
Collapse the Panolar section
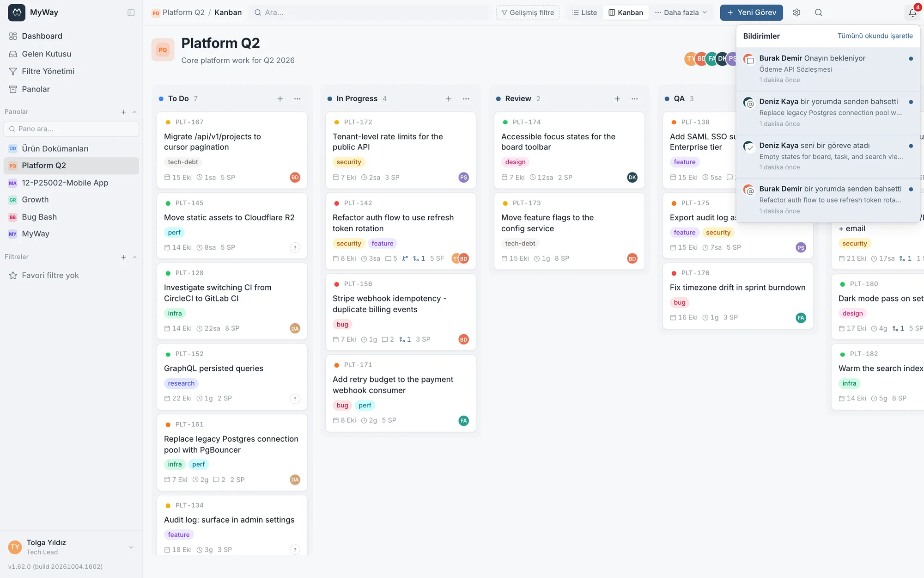coord(134,112)
